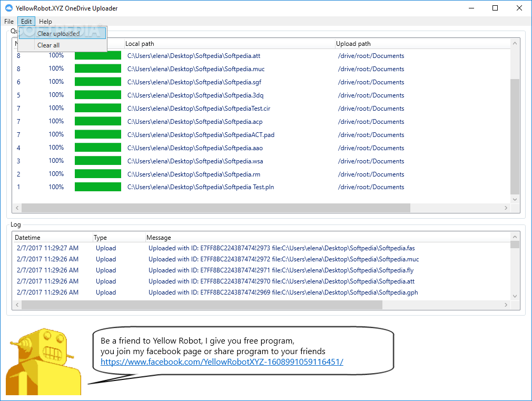Click queue horizontal scrollbar left arrow
Screen dimensions: 532x401
tap(17, 208)
